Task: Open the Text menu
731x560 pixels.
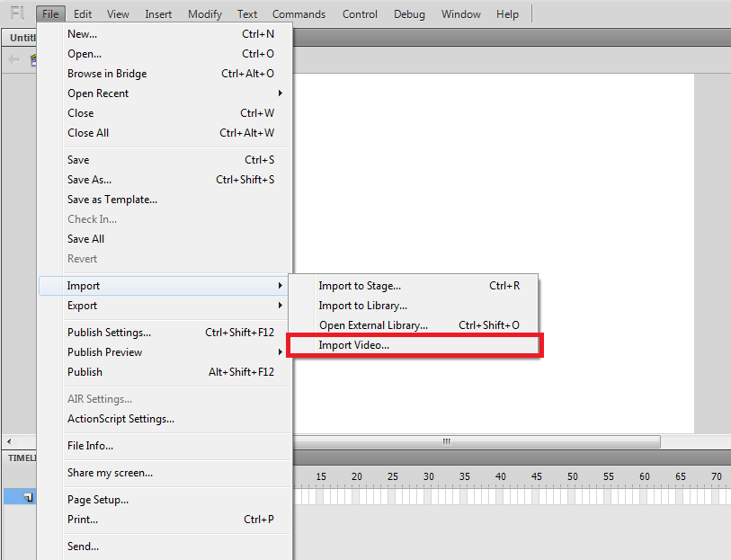Action: tap(247, 14)
